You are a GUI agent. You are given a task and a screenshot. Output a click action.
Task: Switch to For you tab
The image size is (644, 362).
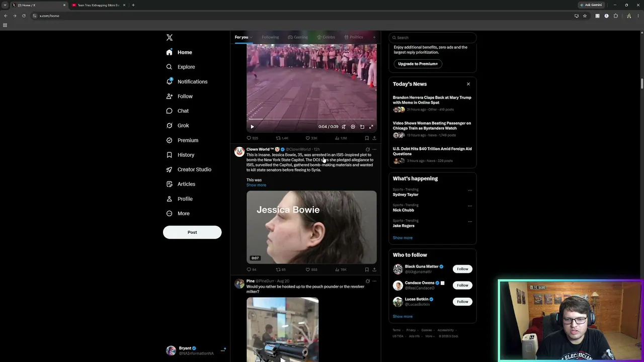243,37
